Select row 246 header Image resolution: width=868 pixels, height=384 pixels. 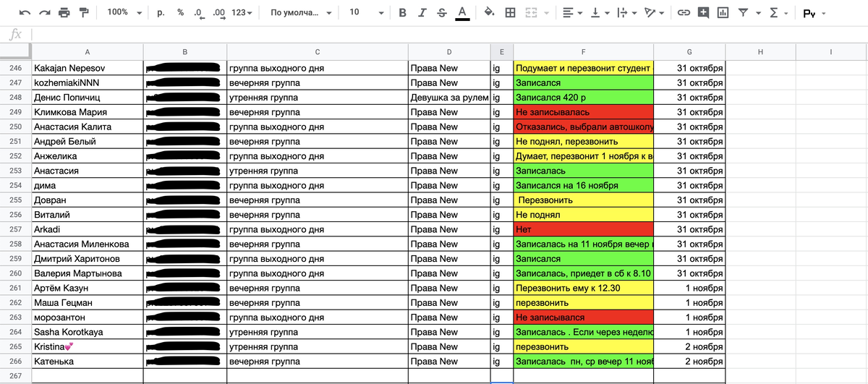16,68
